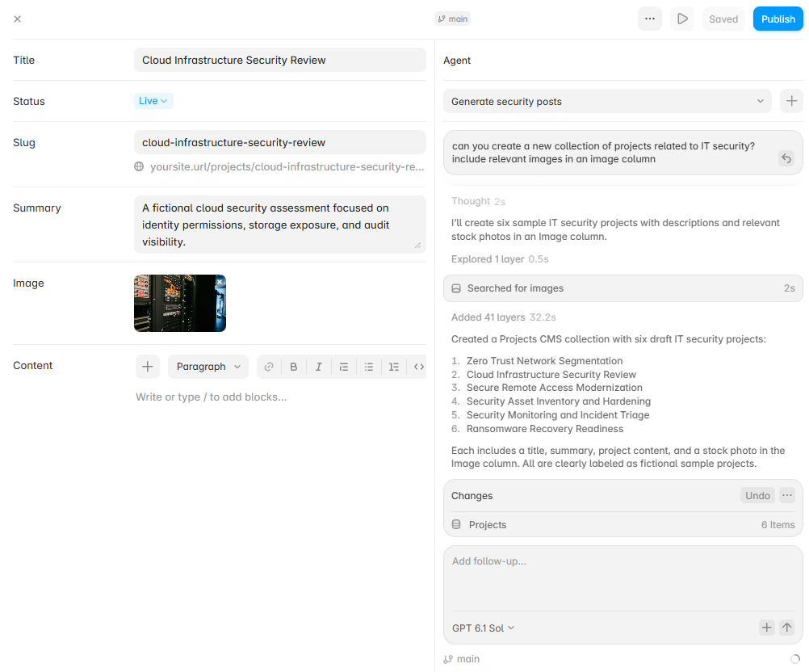The image size is (809, 672).
Task: Publish the project
Action: click(778, 19)
